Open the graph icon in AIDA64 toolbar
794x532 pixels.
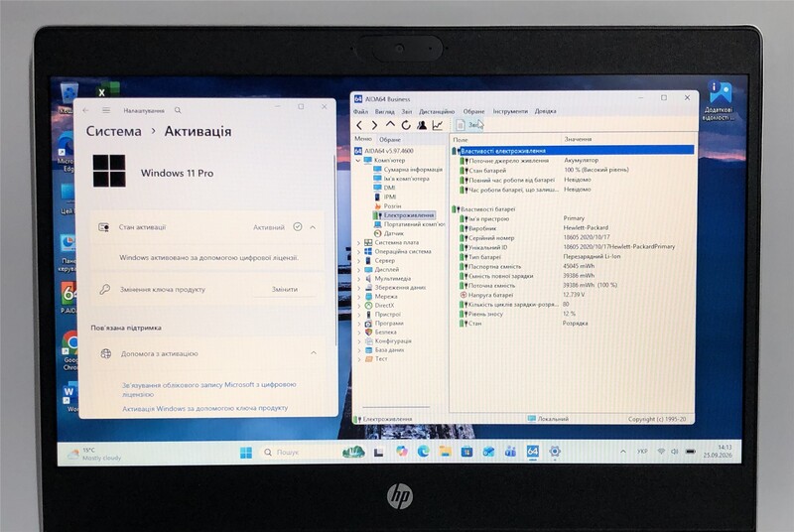pos(437,125)
